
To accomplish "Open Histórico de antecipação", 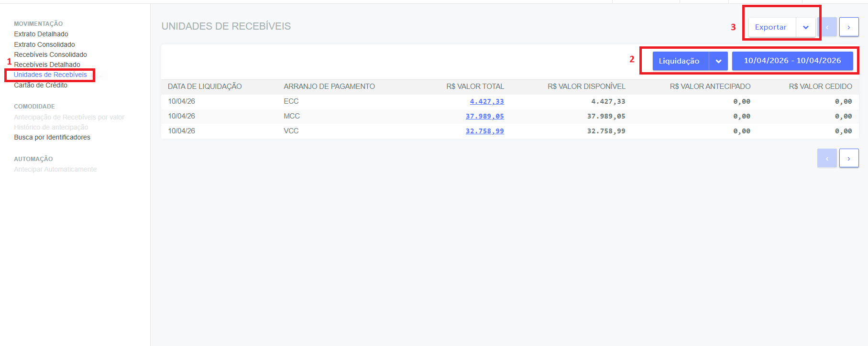I will (51, 127).
